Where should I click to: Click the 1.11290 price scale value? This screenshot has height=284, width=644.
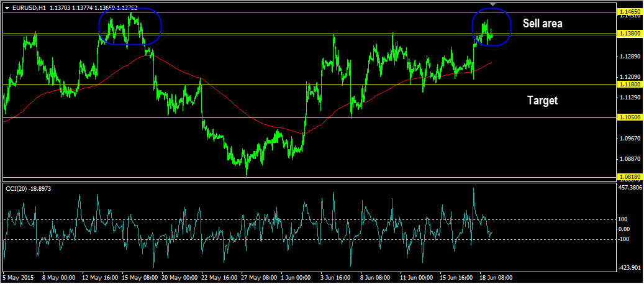pyautogui.click(x=630, y=98)
